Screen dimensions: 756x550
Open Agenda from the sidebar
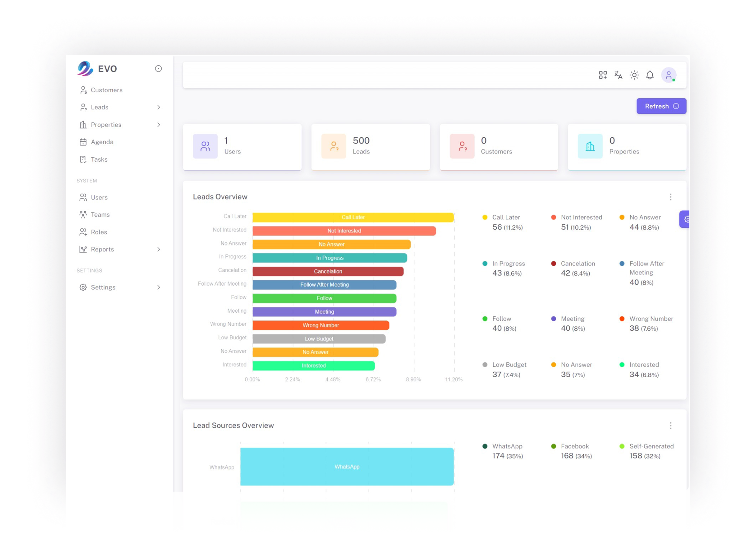[x=102, y=142]
